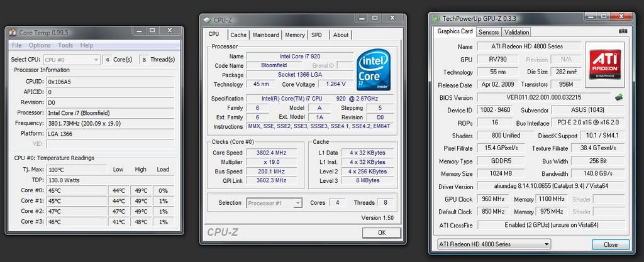
Task: Click the Bus Interface field PCI-E 2.0 x16
Action: 587,123
